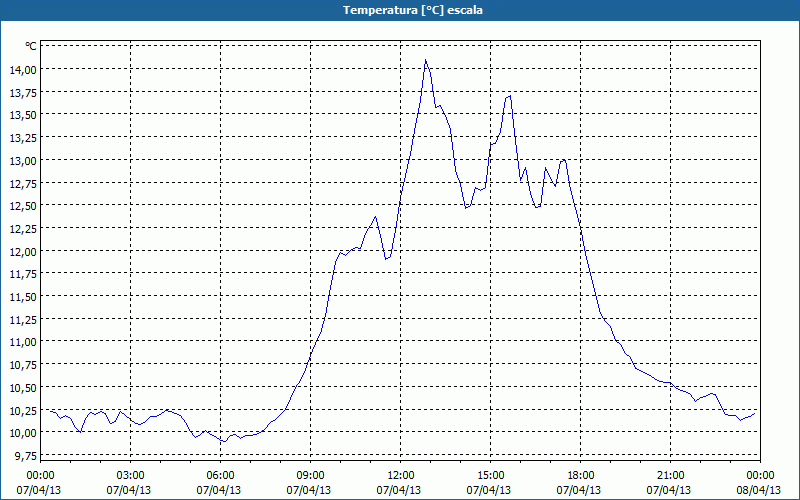Image resolution: width=800 pixels, height=500 pixels.
Task: Click the 13,25 y-axis value
Action: click(23, 138)
